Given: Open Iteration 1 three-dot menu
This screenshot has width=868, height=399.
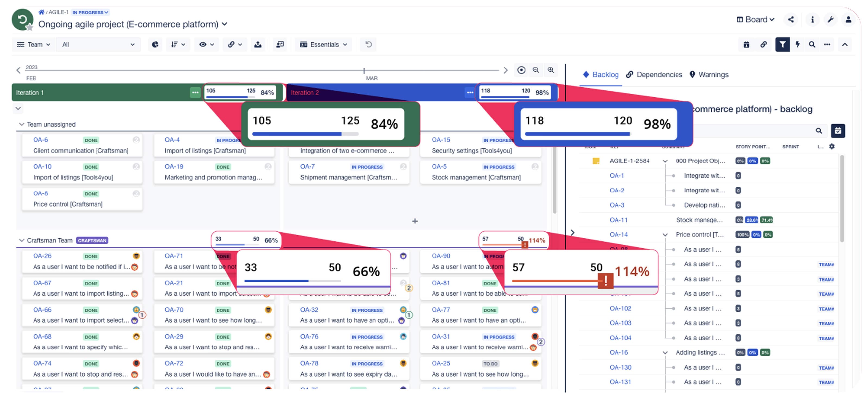Looking at the screenshot, I should (x=195, y=92).
